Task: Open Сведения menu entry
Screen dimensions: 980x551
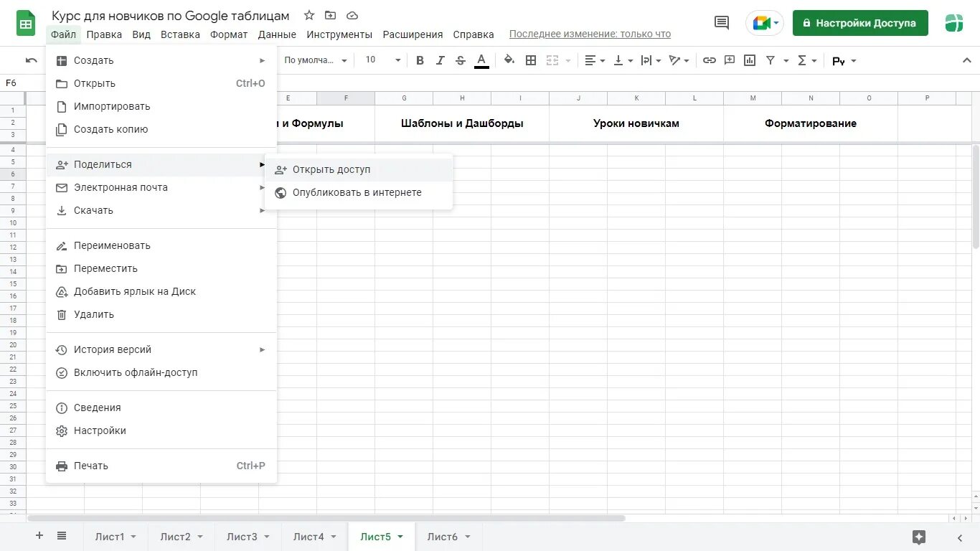Action: pos(161,408)
